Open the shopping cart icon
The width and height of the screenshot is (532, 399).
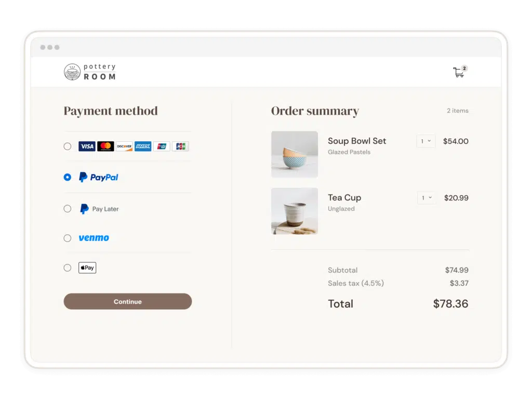[x=459, y=73]
